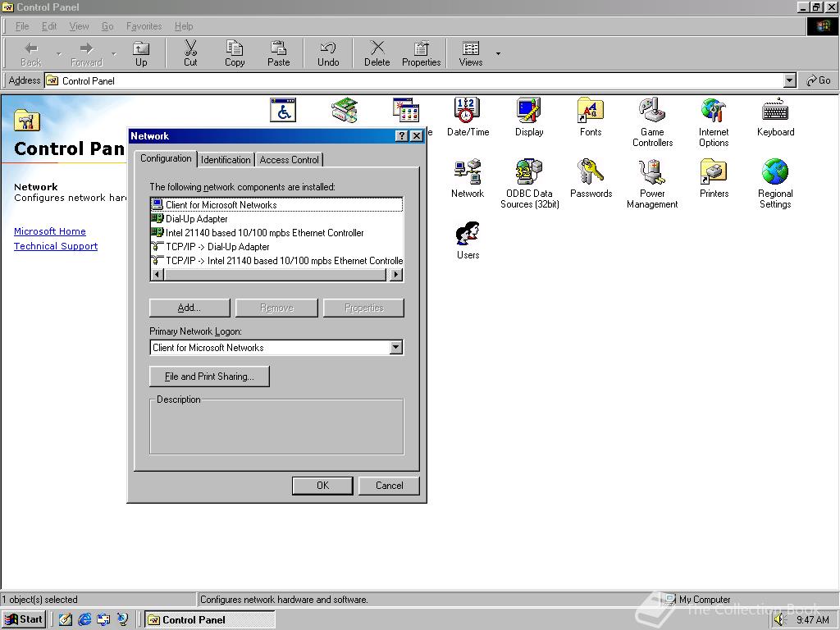
Task: Open the Start menu
Action: coord(24,619)
